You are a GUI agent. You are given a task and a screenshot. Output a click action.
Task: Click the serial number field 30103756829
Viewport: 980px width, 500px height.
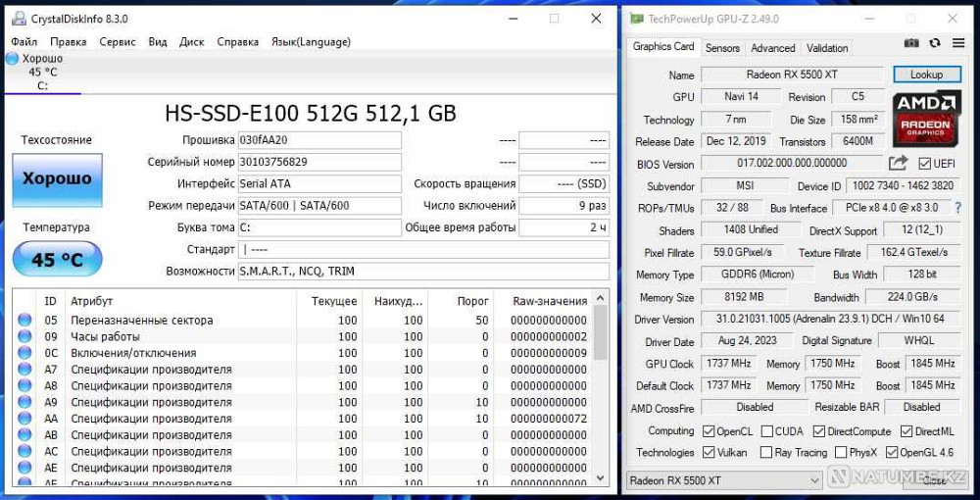point(319,162)
